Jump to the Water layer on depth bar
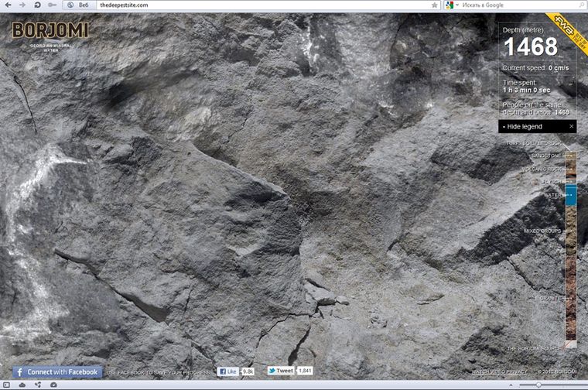This screenshot has height=390, width=588. [571, 195]
